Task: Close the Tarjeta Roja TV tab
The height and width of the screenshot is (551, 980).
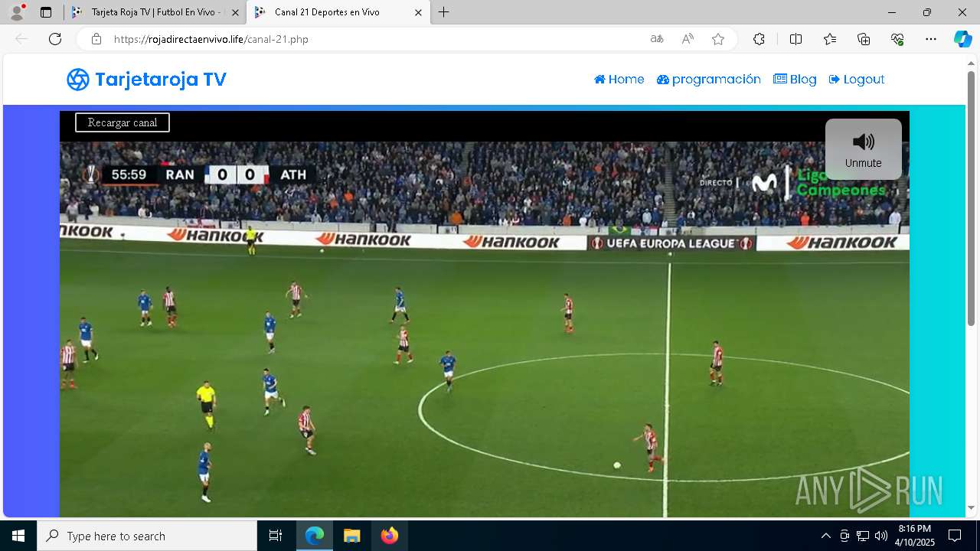Action: click(x=235, y=12)
